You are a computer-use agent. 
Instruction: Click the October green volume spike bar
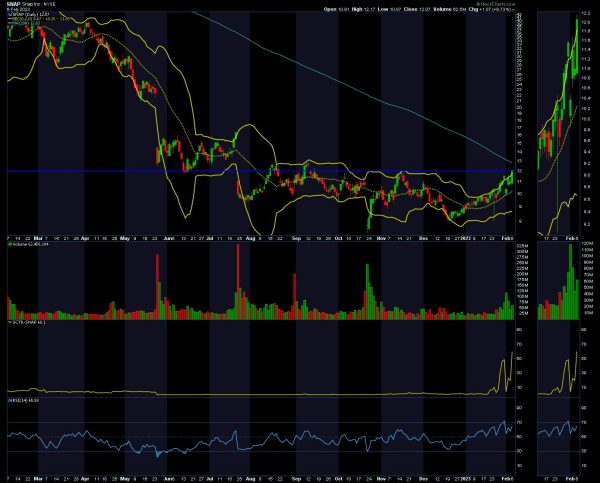coord(368,291)
